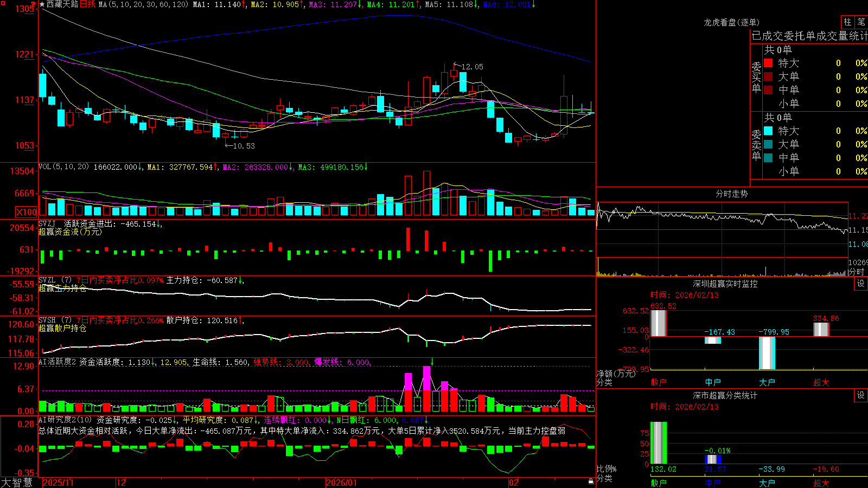868x488 pixels.
Task: Click the dark red 中单 buy-order swatch
Action: click(768, 90)
